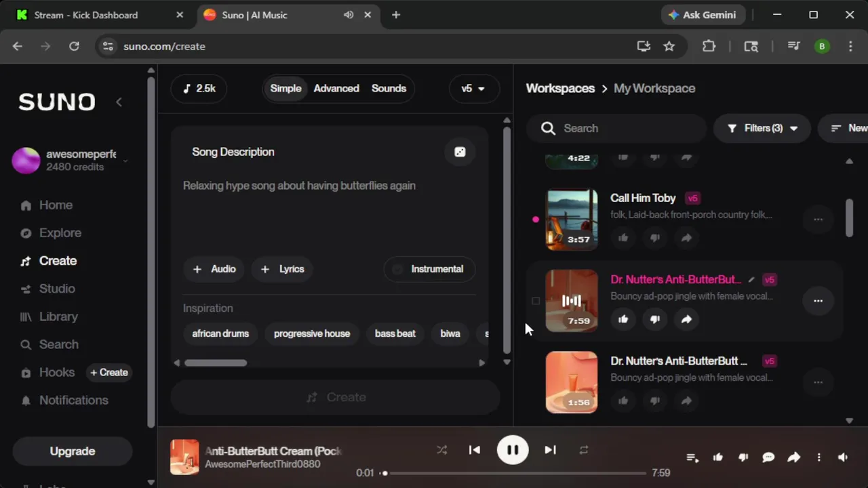The width and height of the screenshot is (868, 488).
Task: Pick the progressive house inspiration tag
Action: click(x=312, y=333)
